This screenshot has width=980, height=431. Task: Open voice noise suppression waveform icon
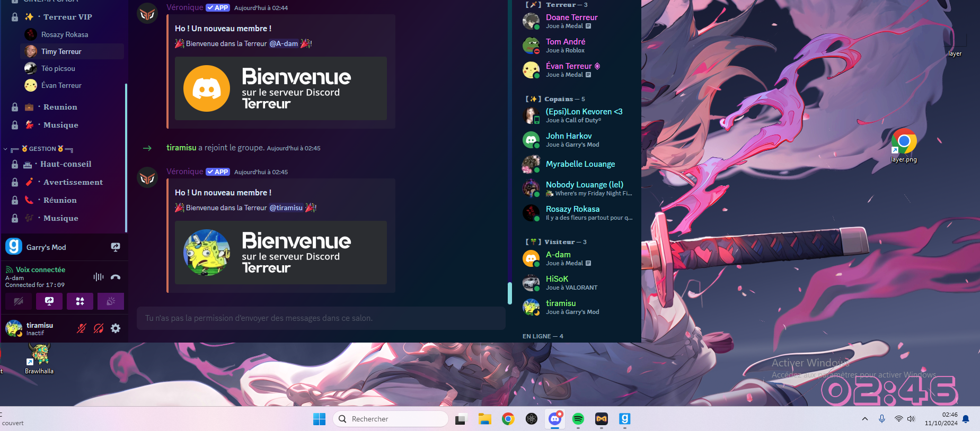click(99, 277)
